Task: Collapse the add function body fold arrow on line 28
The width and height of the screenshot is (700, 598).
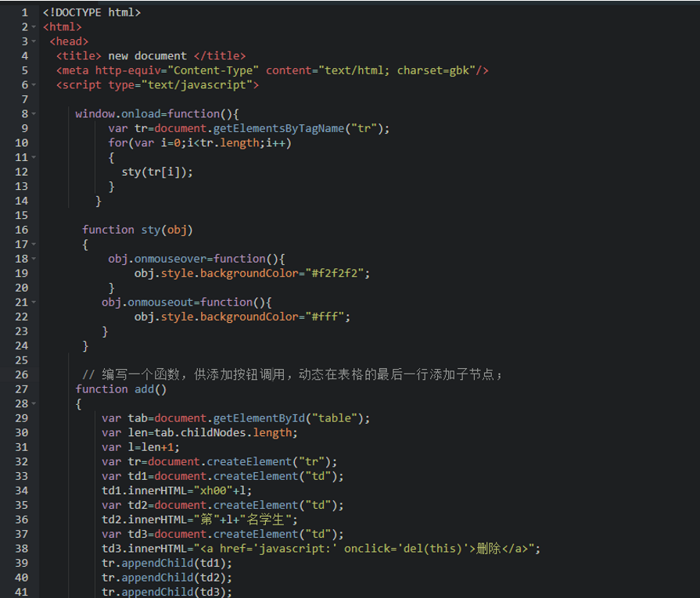Action: click(x=34, y=404)
